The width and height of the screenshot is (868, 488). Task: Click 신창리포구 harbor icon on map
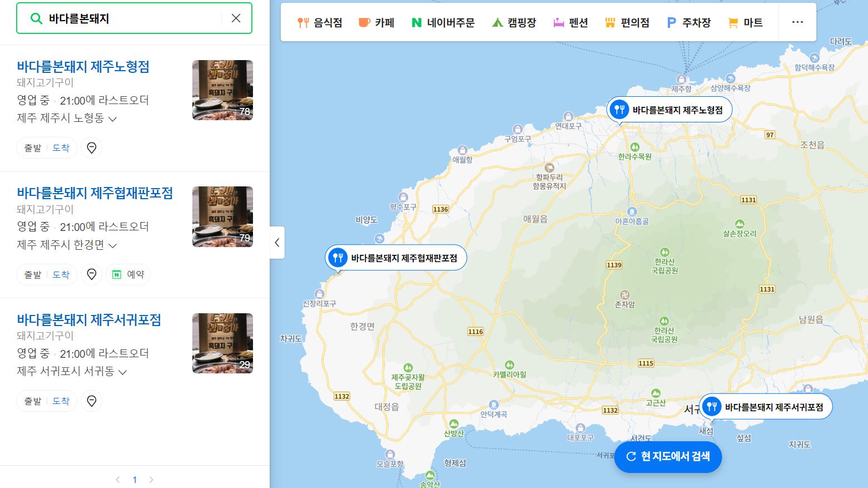pos(319,294)
